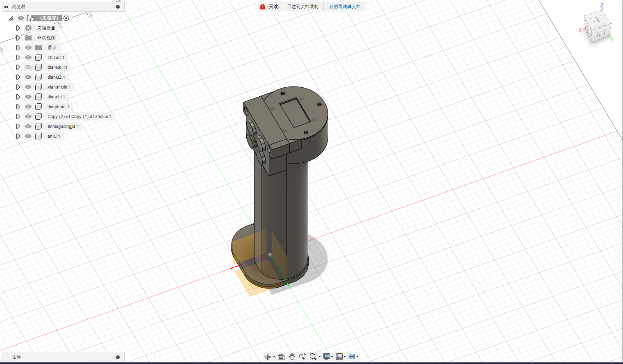Image resolution: width=623 pixels, height=364 pixels.
Task: Click the ViewCube in the corner
Action: (598, 27)
